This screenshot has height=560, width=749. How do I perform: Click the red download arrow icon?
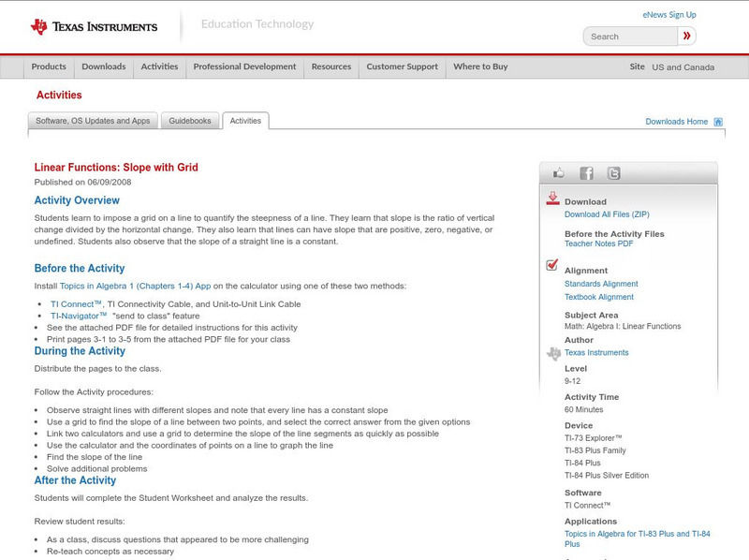coord(552,199)
